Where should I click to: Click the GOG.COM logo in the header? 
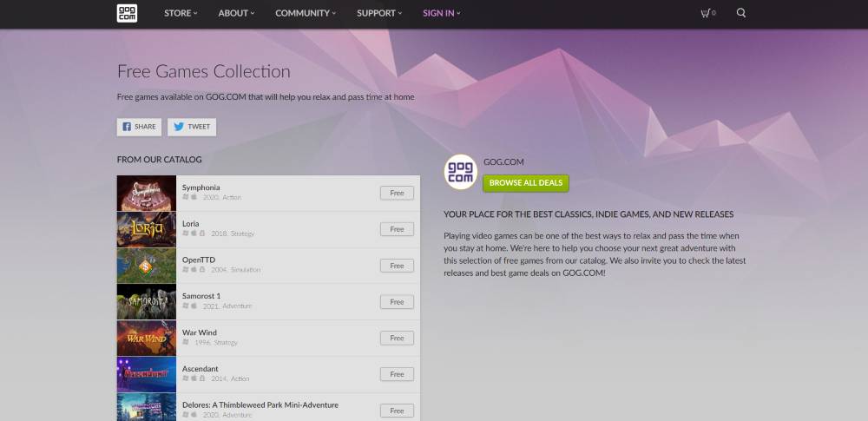tap(127, 13)
